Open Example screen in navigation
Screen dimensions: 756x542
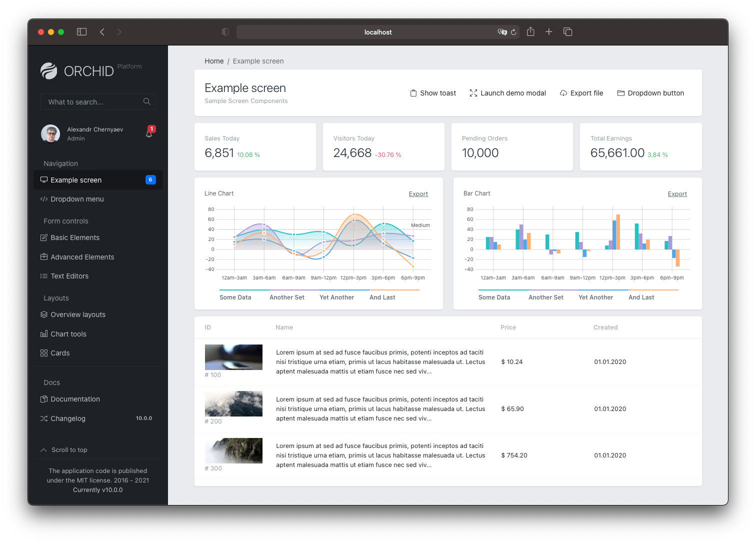[98, 180]
